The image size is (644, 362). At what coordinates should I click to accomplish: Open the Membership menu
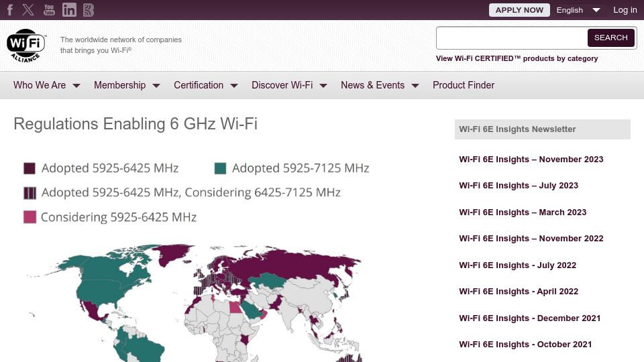click(x=119, y=85)
